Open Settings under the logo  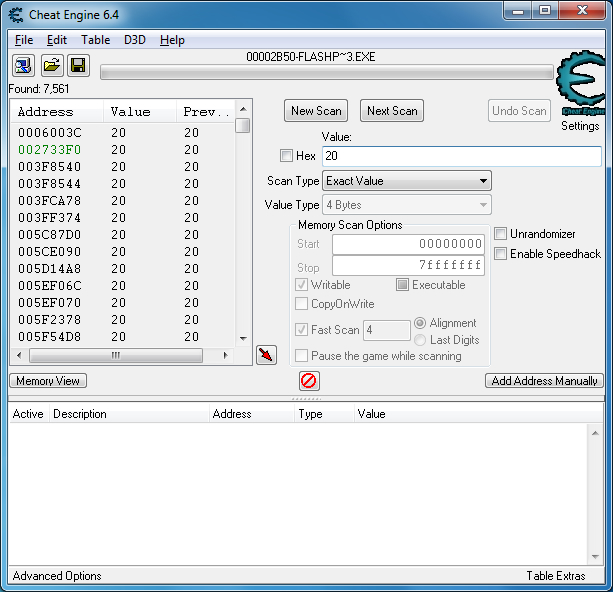[580, 126]
